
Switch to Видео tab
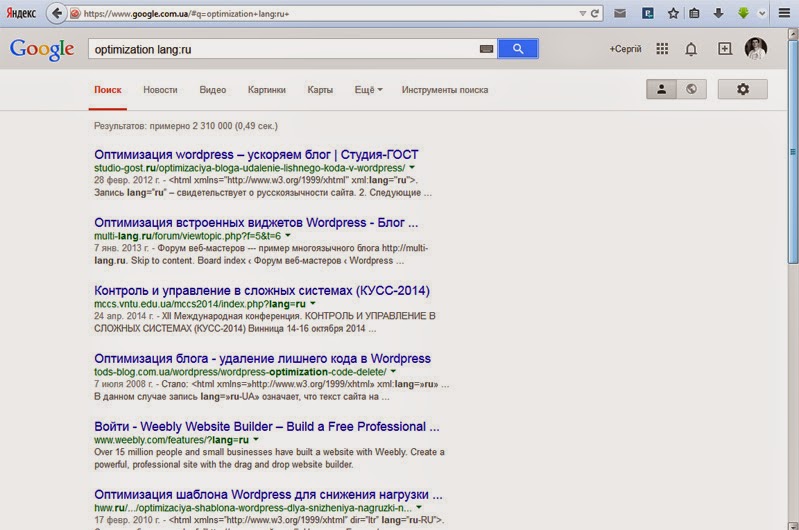[212, 90]
